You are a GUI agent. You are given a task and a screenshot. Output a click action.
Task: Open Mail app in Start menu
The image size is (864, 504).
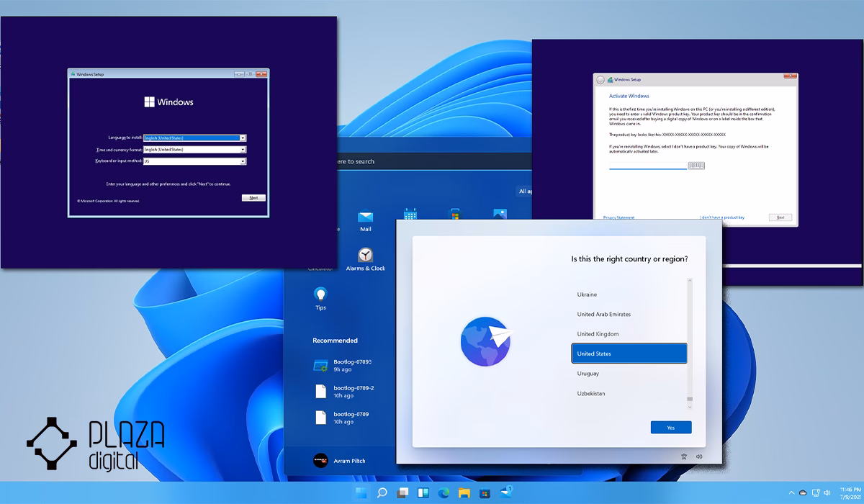[365, 220]
